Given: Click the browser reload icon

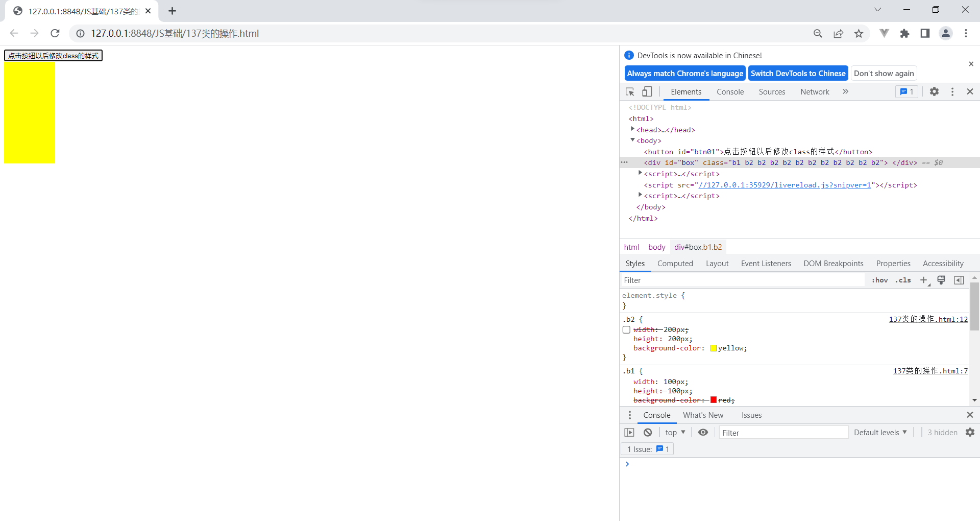Looking at the screenshot, I should point(55,33).
